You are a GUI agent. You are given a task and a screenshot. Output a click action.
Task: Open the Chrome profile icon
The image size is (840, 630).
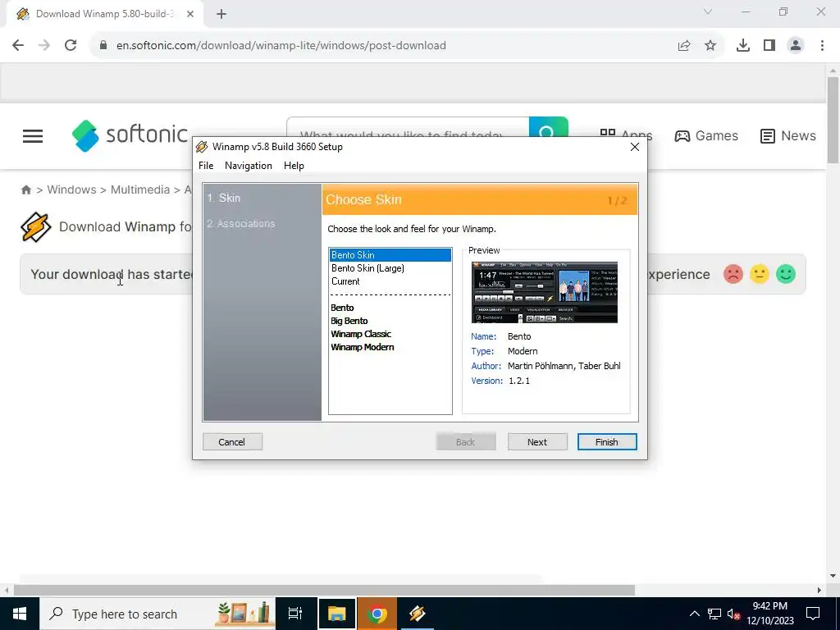pos(796,46)
